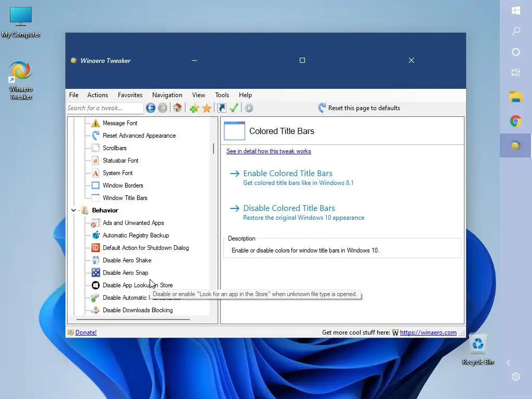Image resolution: width=532 pixels, height=399 pixels.
Task: Click the Ads and Unwanted Apps icon
Action: click(x=96, y=223)
